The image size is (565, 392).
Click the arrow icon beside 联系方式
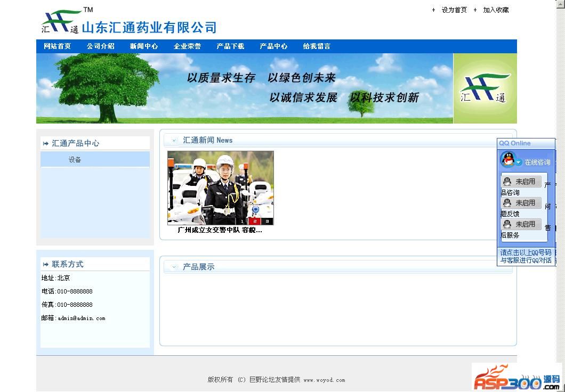[45, 265]
